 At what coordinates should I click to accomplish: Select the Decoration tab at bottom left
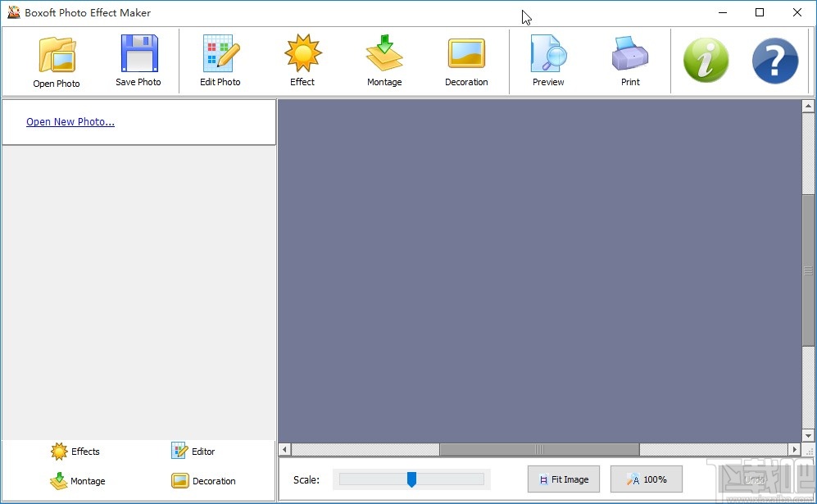[204, 481]
